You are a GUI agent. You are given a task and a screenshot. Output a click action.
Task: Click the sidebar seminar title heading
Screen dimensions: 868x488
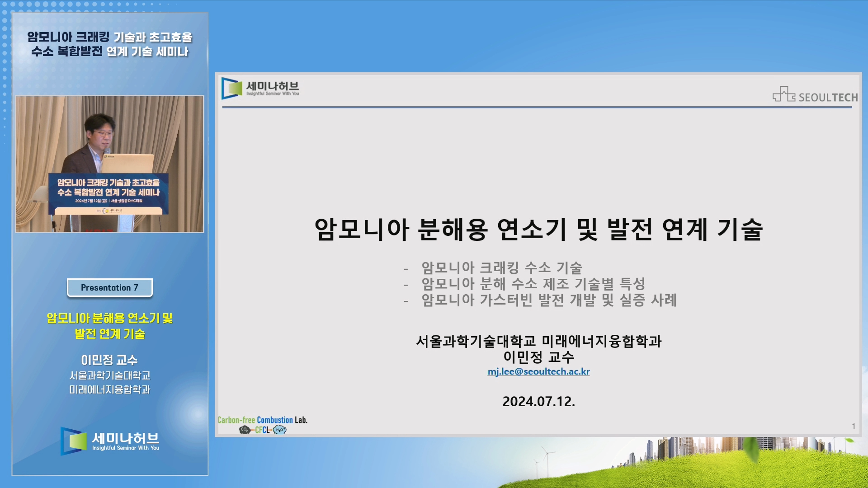110,44
